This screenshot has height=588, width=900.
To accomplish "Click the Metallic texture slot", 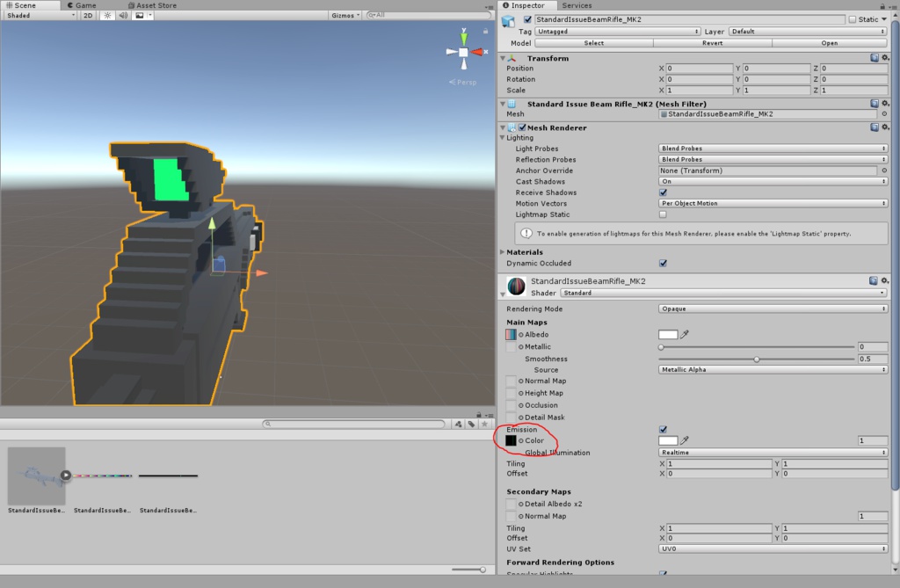I will tap(511, 347).
